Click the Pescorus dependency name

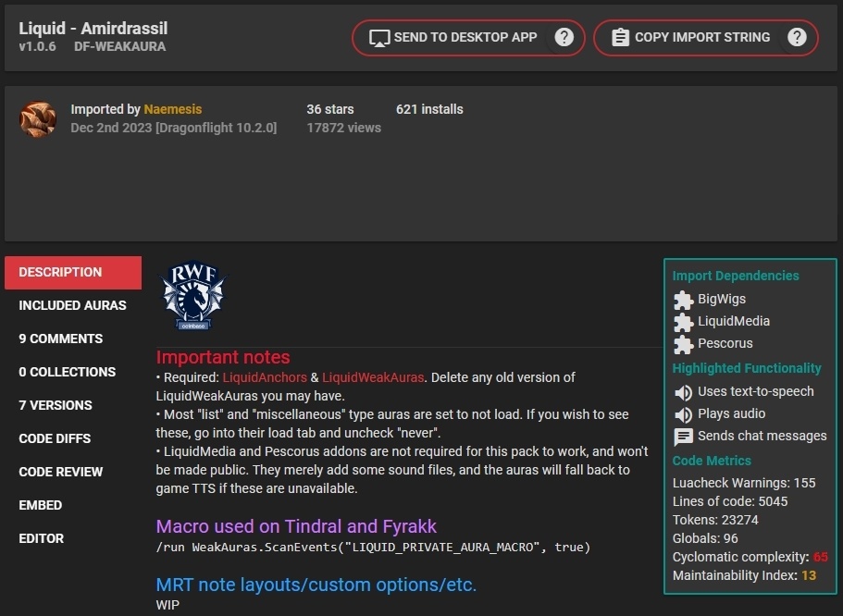tap(725, 343)
